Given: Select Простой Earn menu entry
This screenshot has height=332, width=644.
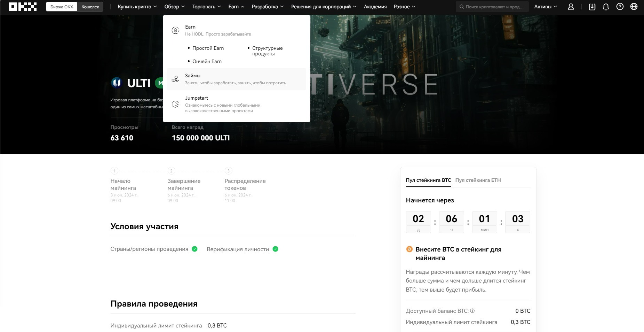Looking at the screenshot, I should tap(208, 48).
